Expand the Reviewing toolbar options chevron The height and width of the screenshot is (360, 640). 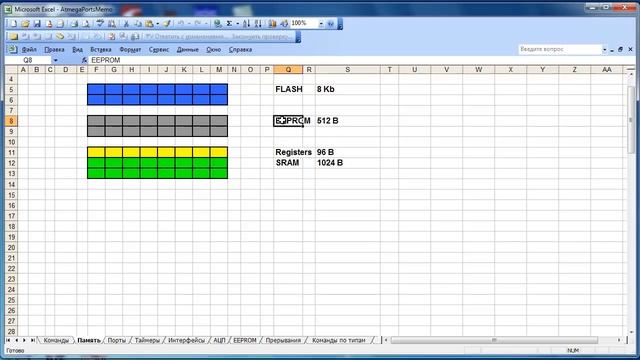click(x=298, y=37)
